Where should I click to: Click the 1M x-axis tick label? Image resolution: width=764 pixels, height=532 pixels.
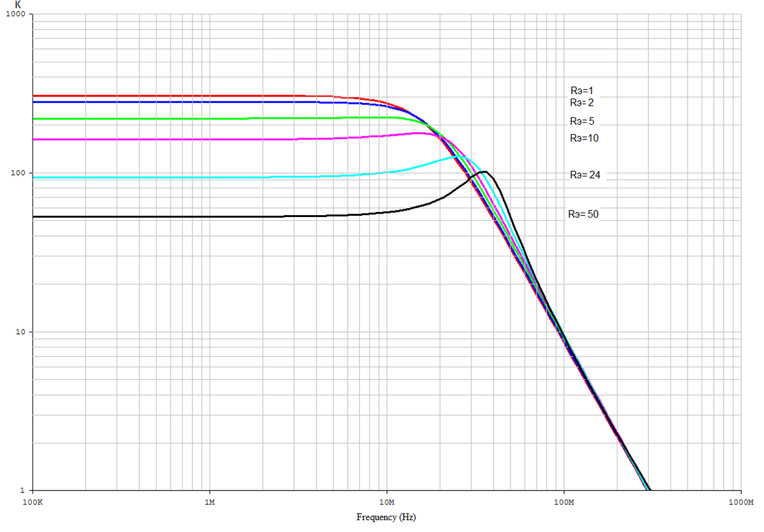(x=210, y=502)
